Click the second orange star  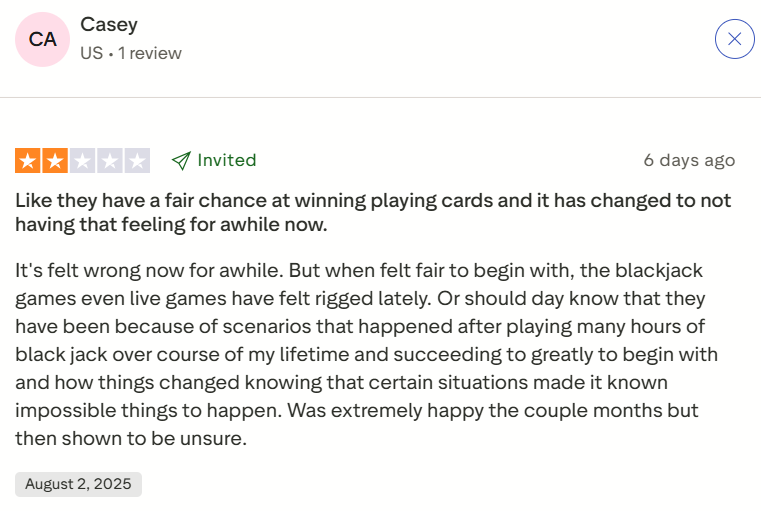55,160
